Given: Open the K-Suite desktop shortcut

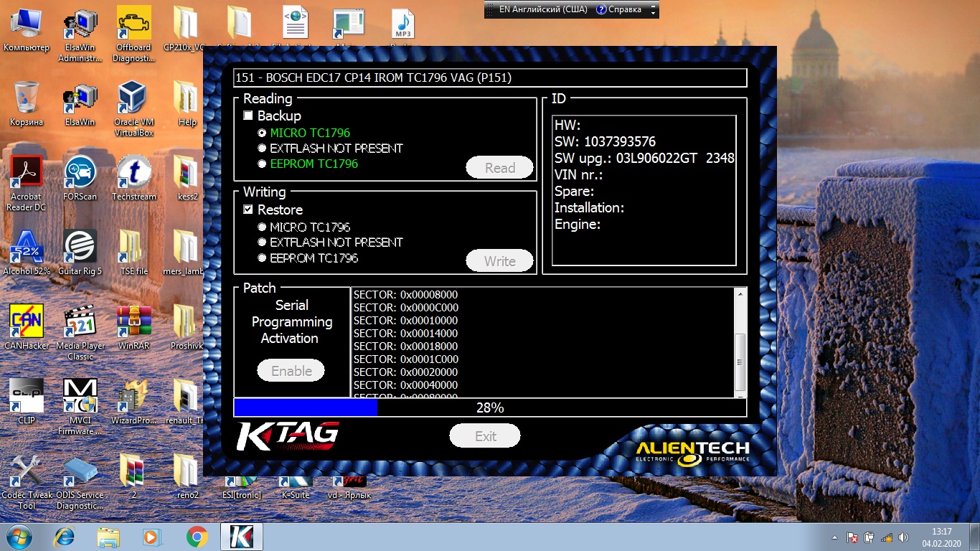Looking at the screenshot, I should point(295,488).
